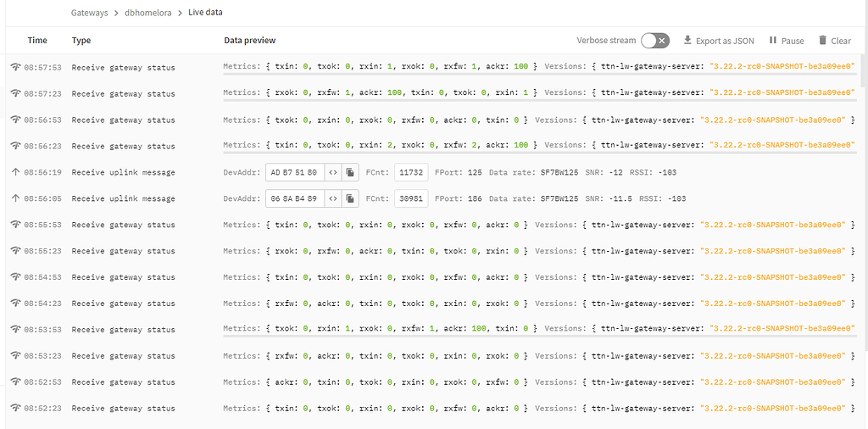Click the FCnt field showing 11732

(411, 172)
